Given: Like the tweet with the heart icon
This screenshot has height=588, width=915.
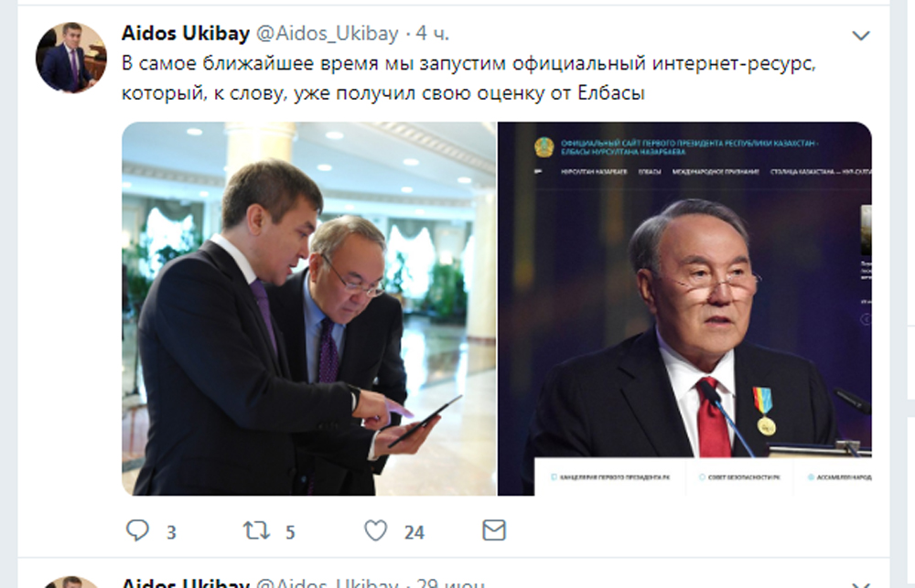Looking at the screenshot, I should coord(375,530).
